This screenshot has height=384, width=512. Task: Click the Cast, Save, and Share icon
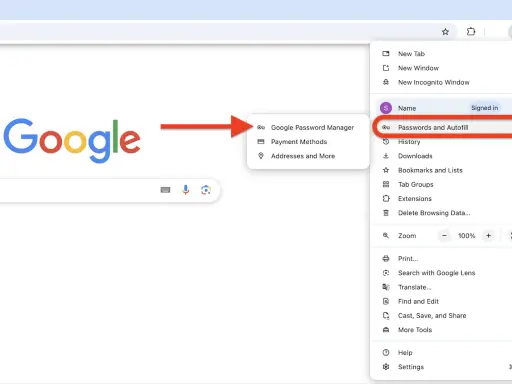[x=386, y=316]
